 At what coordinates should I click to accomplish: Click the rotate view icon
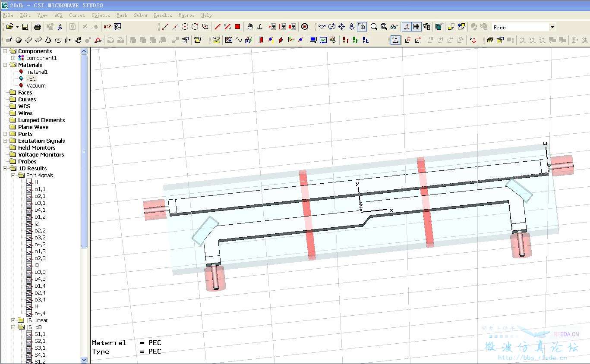click(x=332, y=27)
